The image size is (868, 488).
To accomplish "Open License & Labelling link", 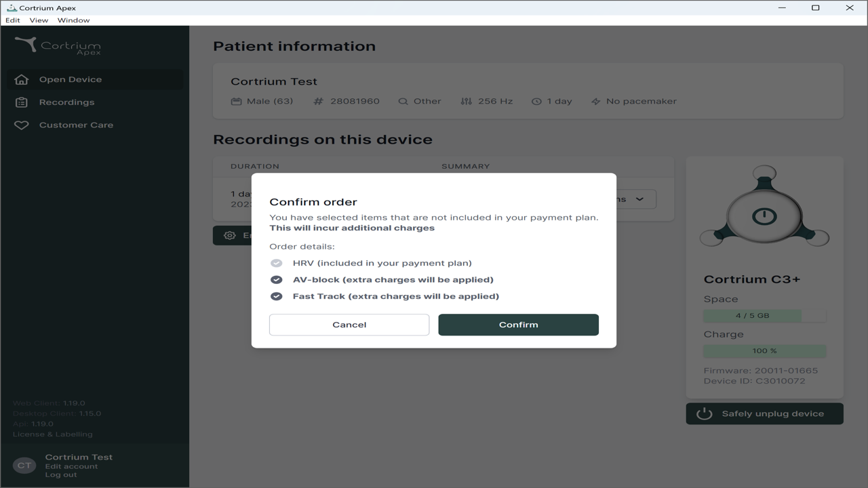I will point(52,434).
